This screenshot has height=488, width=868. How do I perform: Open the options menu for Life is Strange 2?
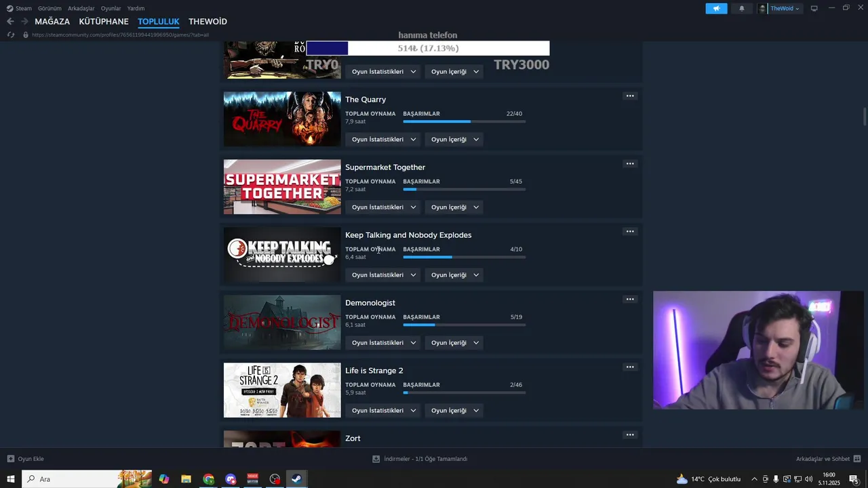(x=630, y=367)
